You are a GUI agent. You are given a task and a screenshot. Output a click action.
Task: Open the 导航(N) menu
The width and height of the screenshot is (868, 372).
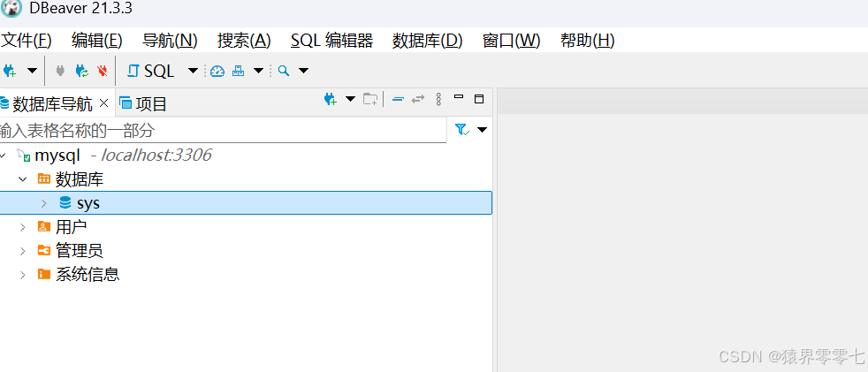[170, 41]
